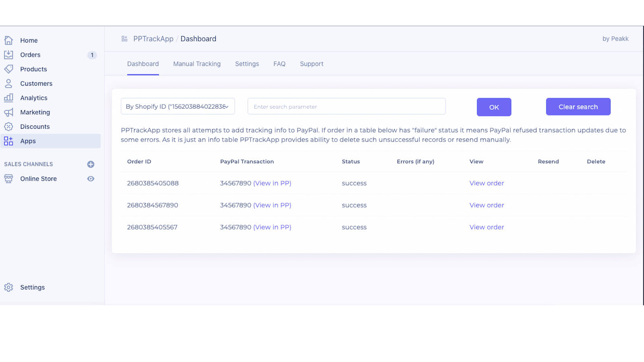Click the Analytics bar chart icon
Viewport: 644px width, 362px height.
click(x=8, y=98)
